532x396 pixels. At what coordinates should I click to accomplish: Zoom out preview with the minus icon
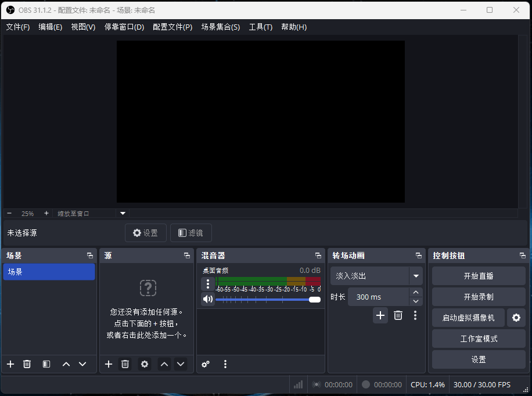(x=9, y=214)
